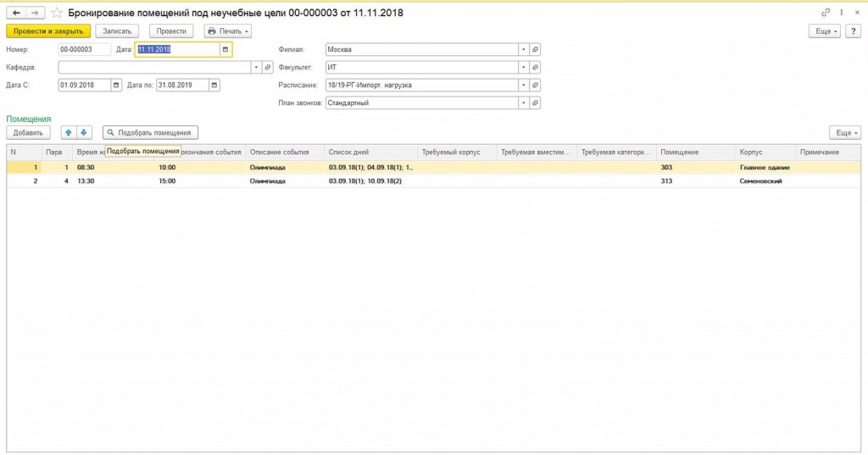Open calendar picker for Дата по field
This screenshot has height=455, width=868.
[x=214, y=85]
